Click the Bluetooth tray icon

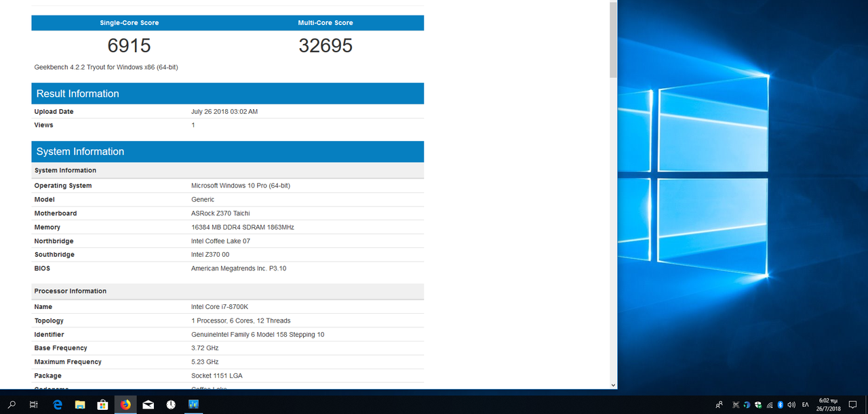781,405
